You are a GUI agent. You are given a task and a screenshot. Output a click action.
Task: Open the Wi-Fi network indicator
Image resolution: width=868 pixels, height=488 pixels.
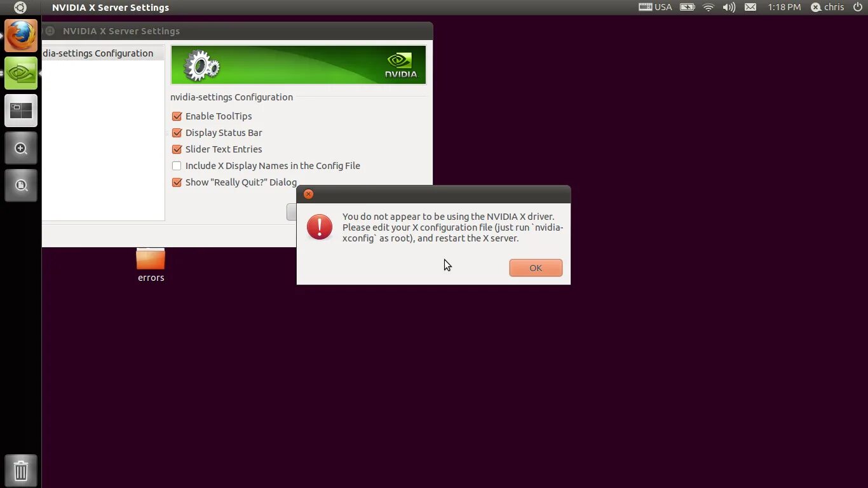(x=709, y=8)
